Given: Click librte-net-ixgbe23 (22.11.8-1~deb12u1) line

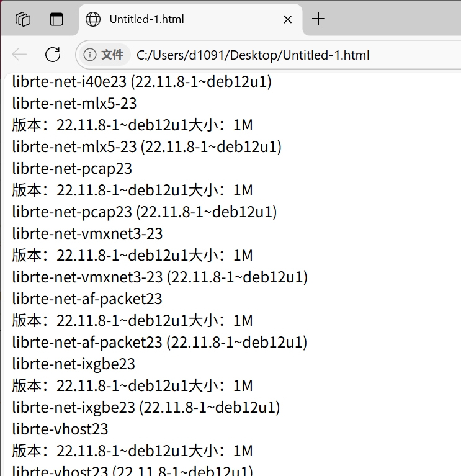Looking at the screenshot, I should point(146,407).
